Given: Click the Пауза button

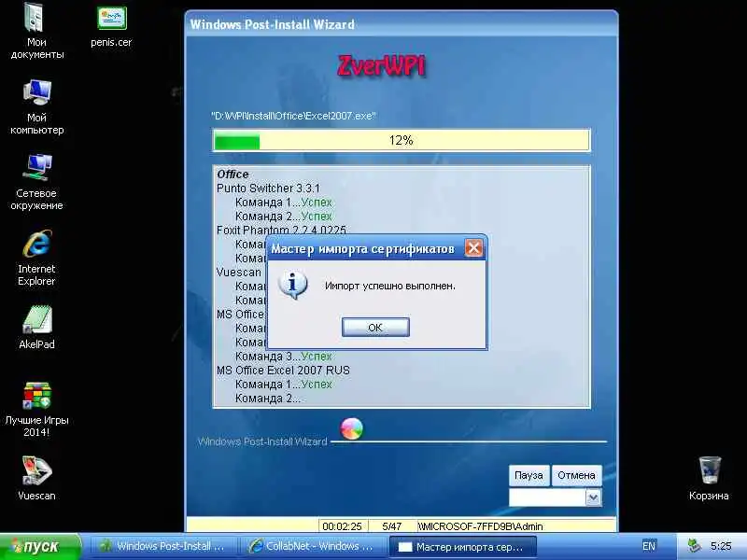Looking at the screenshot, I should pos(529,475).
